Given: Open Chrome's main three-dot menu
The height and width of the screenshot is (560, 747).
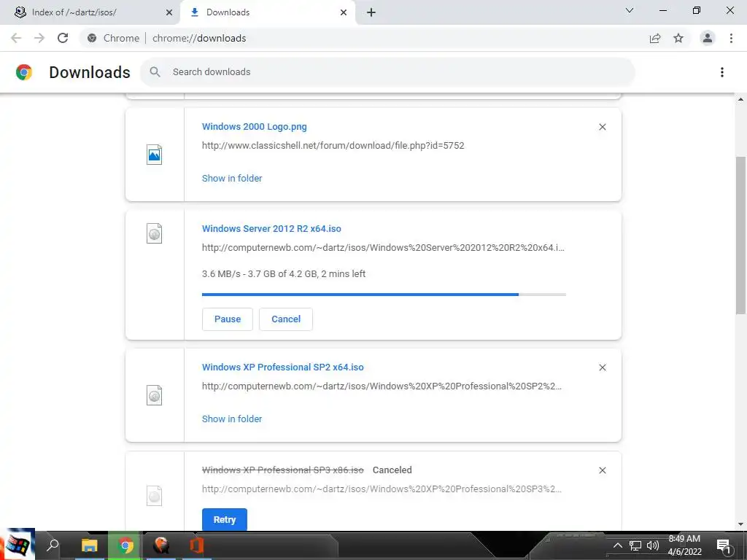Looking at the screenshot, I should click(x=731, y=38).
